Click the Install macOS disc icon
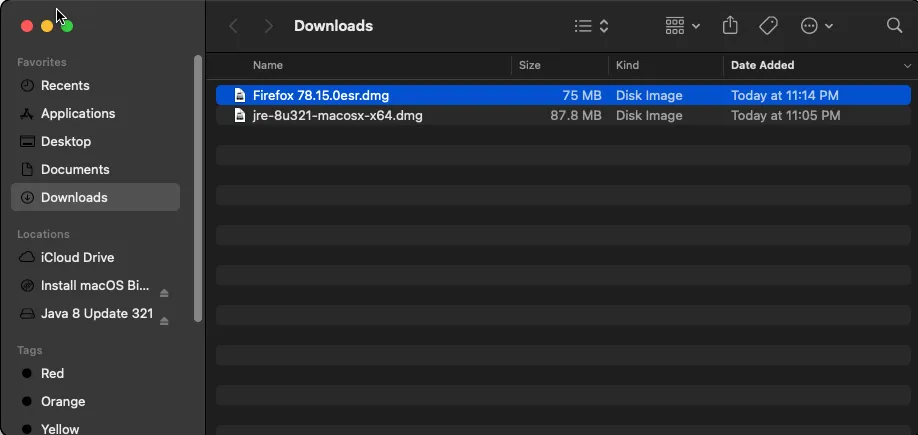918x435 pixels. 27,286
